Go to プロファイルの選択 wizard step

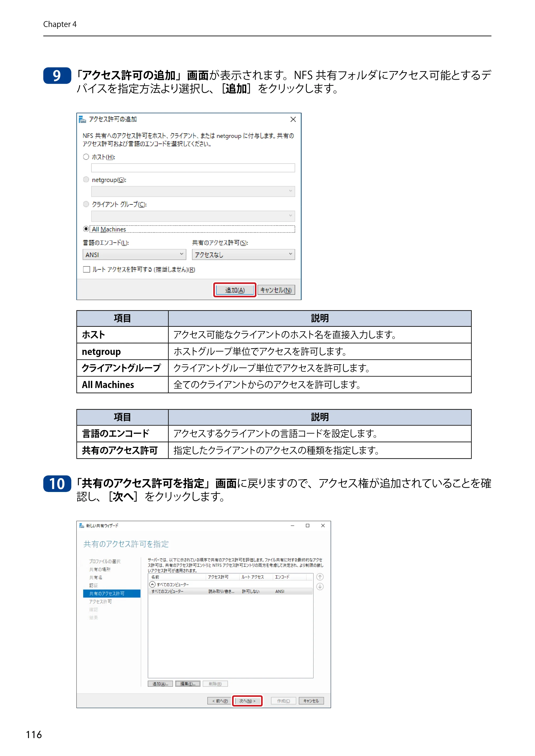(x=105, y=561)
